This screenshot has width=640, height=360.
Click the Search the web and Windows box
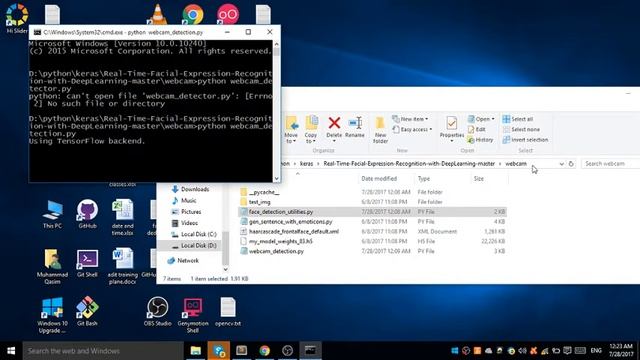tap(103, 351)
